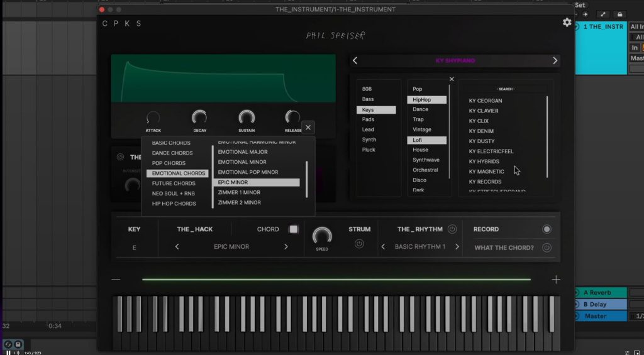This screenshot has height=355, width=644.
Task: Open KY SHYPIANO preset name dropdown
Action: pos(455,61)
